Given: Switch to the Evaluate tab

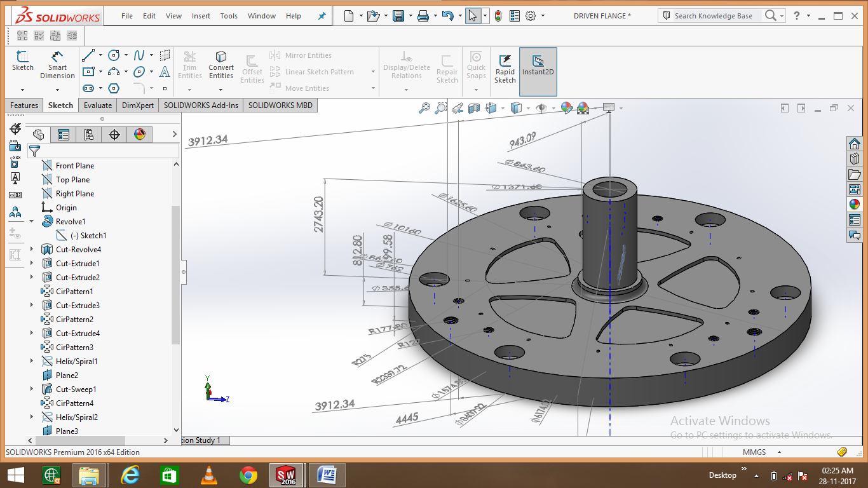Looking at the screenshot, I should [x=97, y=105].
